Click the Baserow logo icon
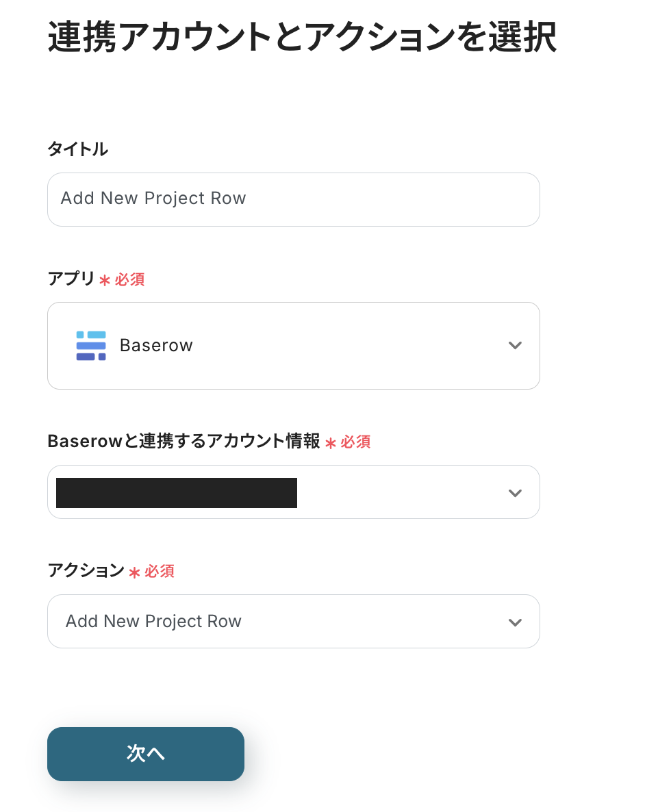This screenshot has width=671, height=812. 91,346
